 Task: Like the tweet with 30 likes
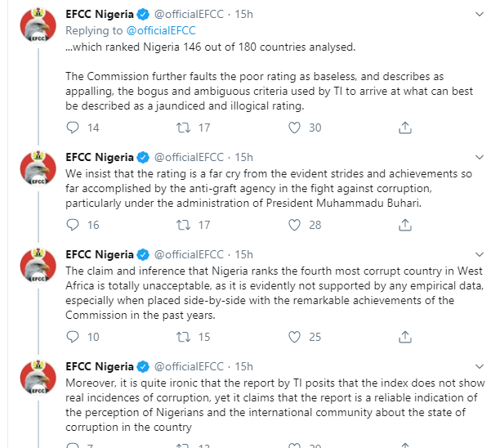[294, 128]
